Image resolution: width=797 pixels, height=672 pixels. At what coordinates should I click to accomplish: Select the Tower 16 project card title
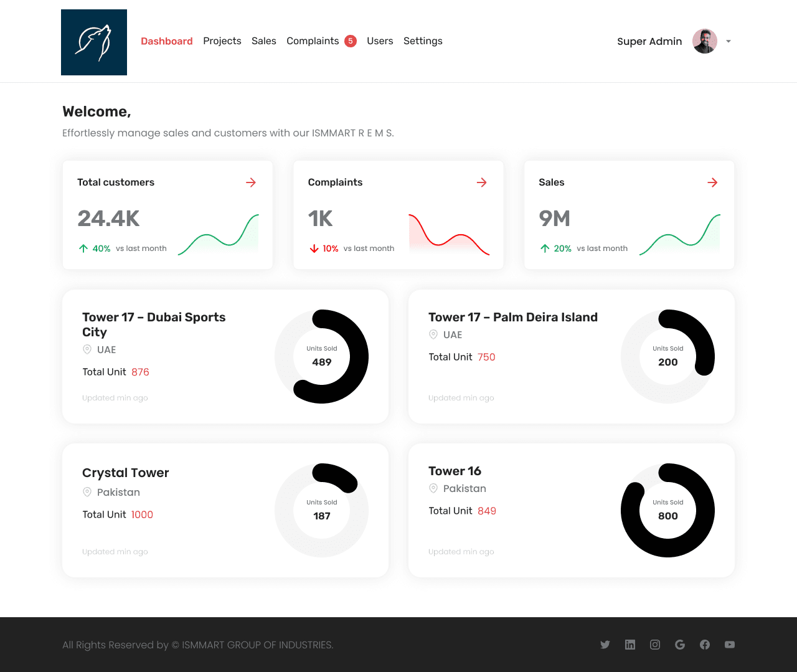(x=455, y=471)
